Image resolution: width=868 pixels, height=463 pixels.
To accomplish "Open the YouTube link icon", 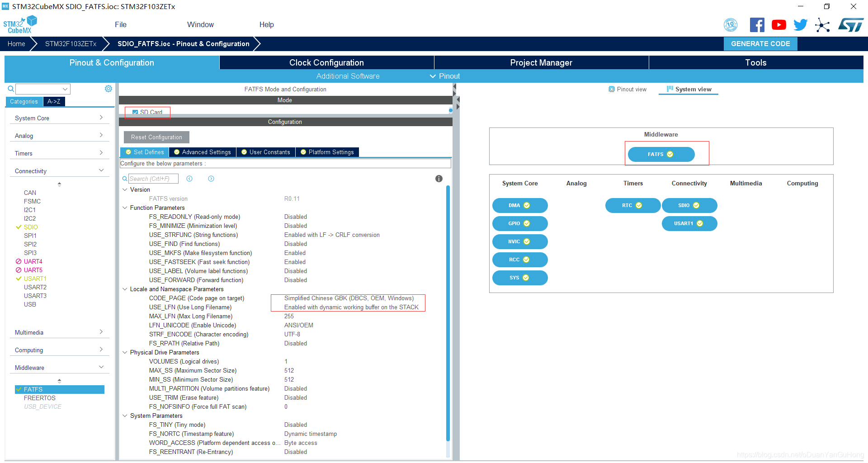I will pyautogui.click(x=778, y=25).
